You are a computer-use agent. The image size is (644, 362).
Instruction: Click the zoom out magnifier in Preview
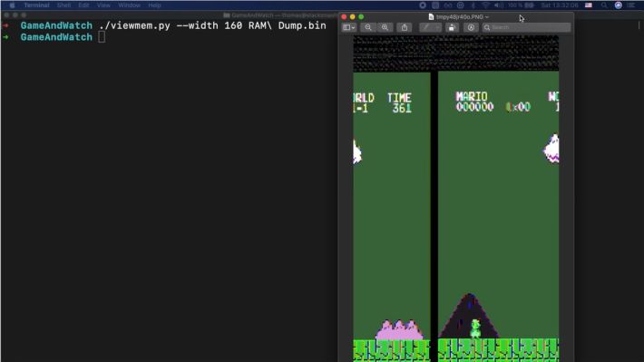click(368, 27)
